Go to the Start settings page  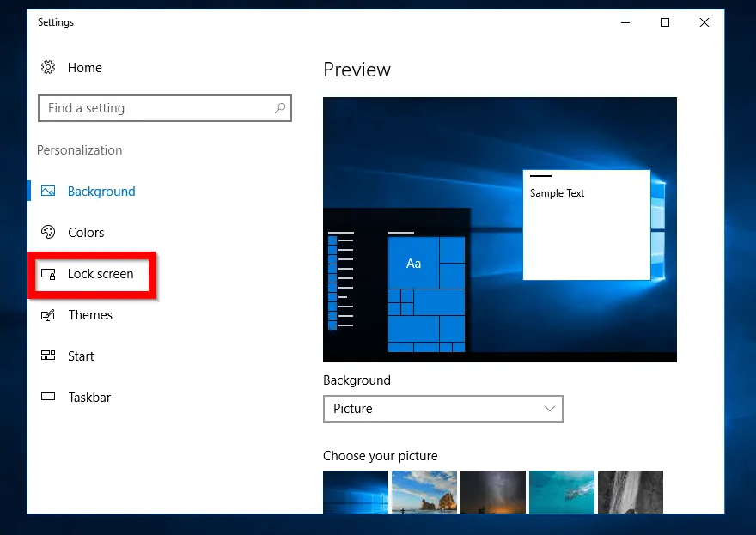(81, 356)
